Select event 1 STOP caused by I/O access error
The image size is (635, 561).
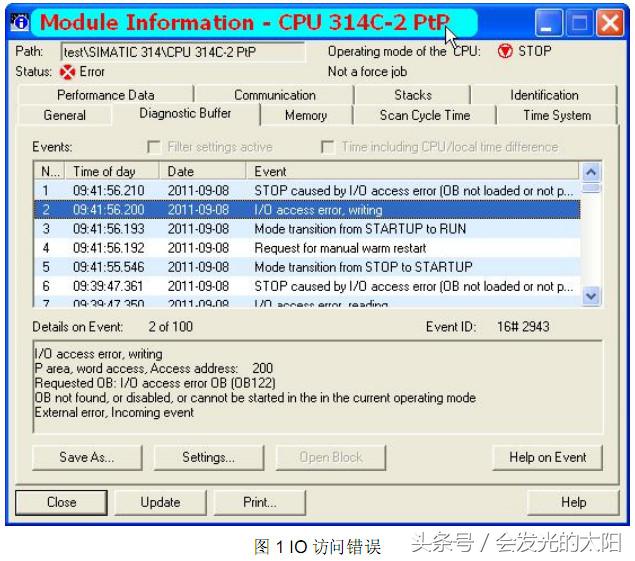click(x=307, y=191)
